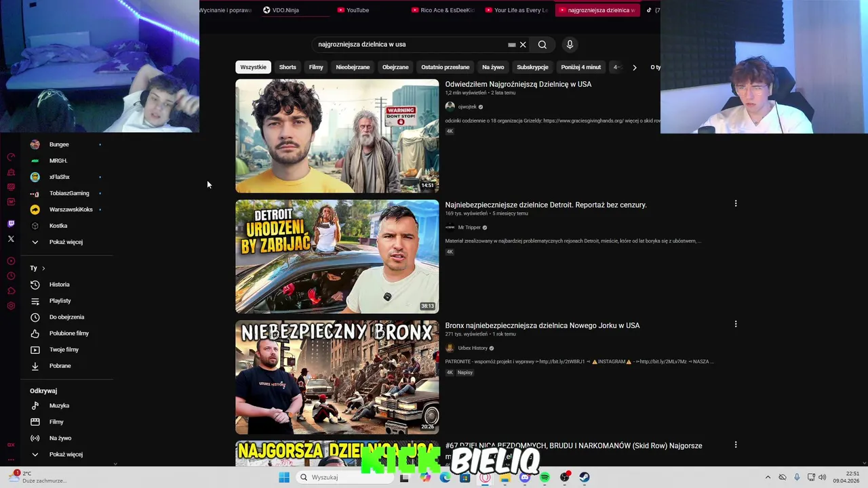The width and height of the screenshot is (868, 488).
Task: Select the Nieobejrzane filter chip
Action: (353, 67)
